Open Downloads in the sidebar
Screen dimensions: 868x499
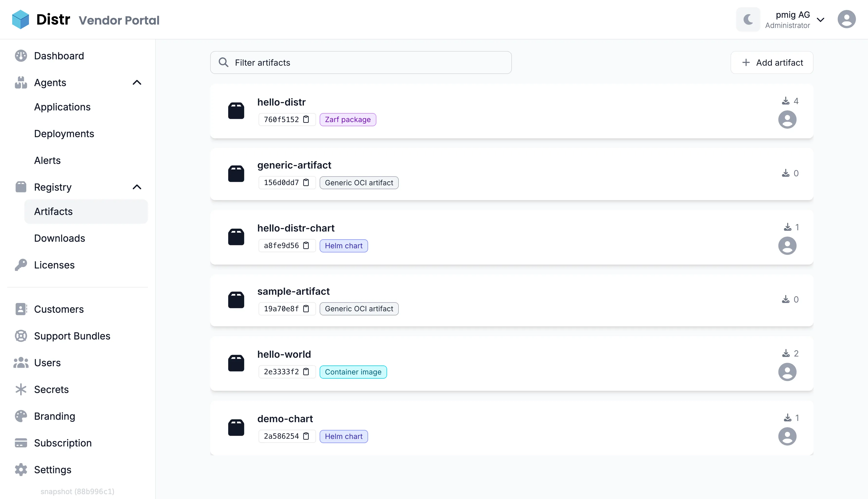(x=60, y=238)
